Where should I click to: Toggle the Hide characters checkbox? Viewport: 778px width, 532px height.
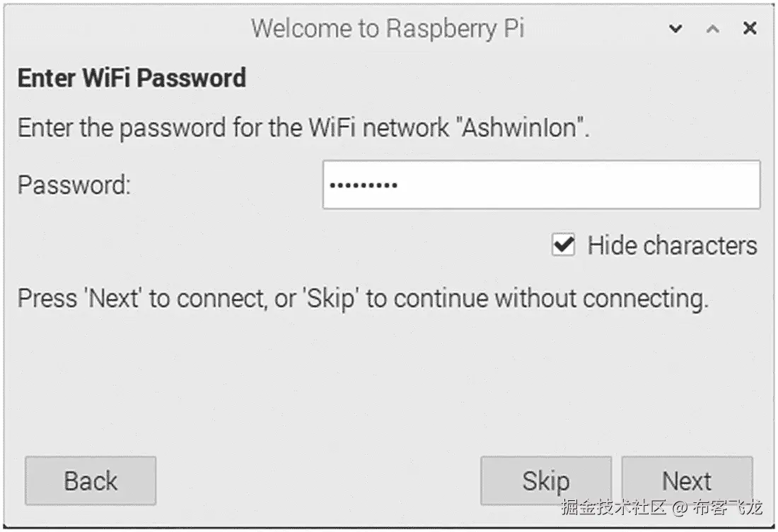(563, 245)
